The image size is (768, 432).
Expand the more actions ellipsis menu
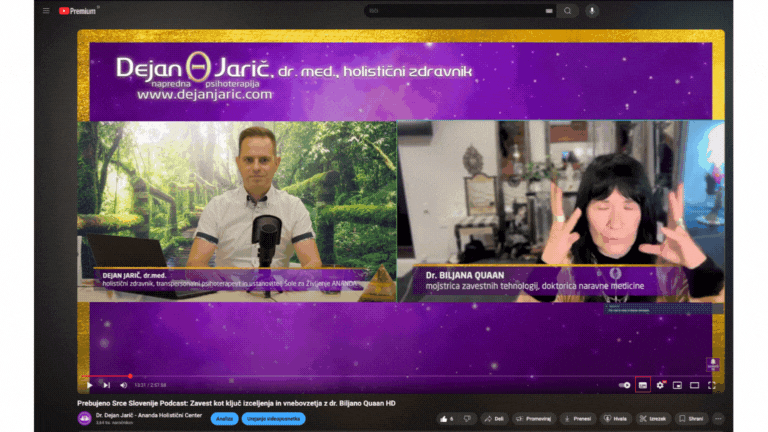pyautogui.click(x=718, y=418)
